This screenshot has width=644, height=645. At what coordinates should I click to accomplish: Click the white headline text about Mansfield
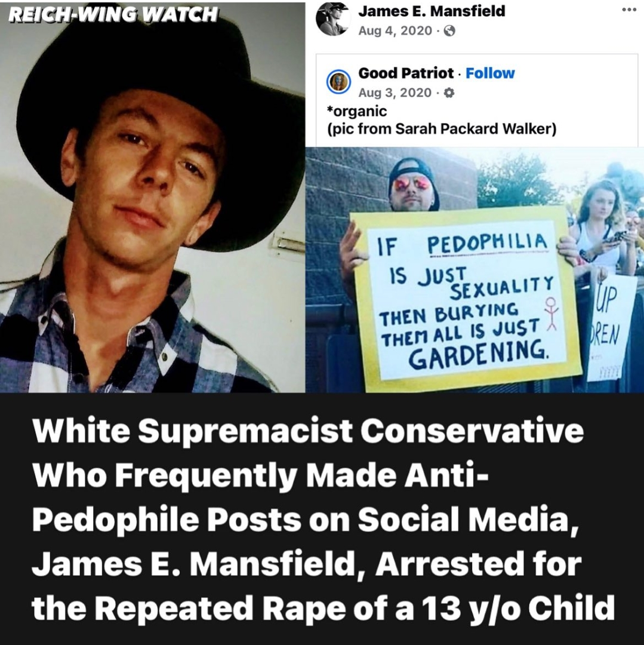click(323, 519)
